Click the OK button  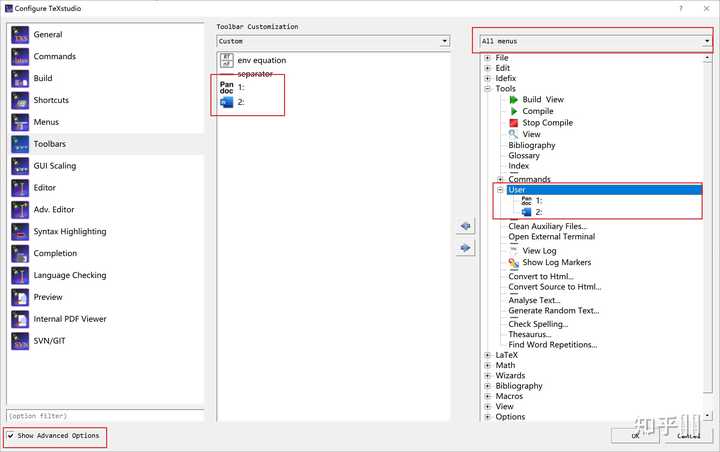point(635,435)
